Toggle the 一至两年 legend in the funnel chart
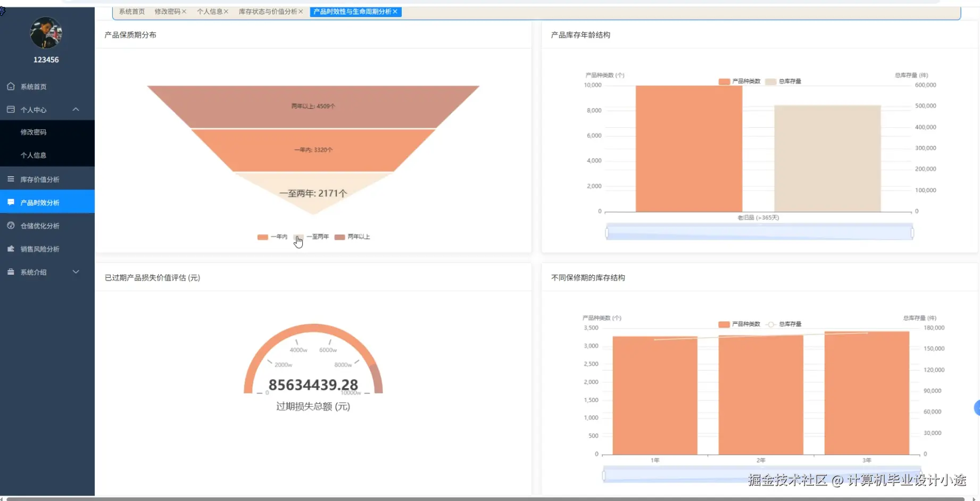This screenshot has height=501, width=980. pos(311,237)
